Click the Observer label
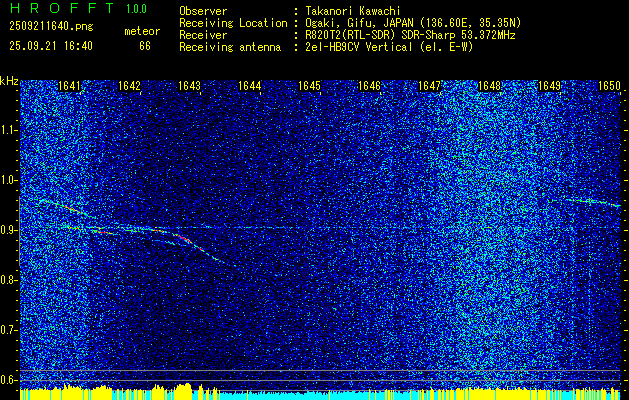 203,11
